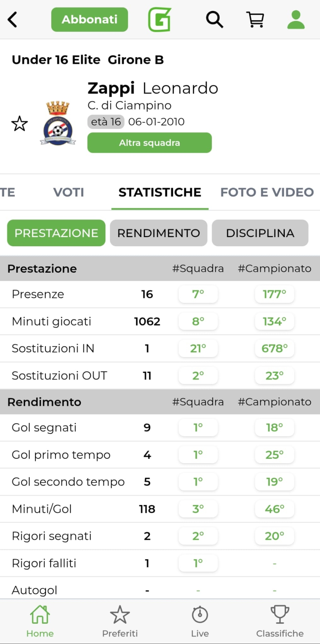Switch to the FOTO E VIDEO tab

[x=267, y=192]
